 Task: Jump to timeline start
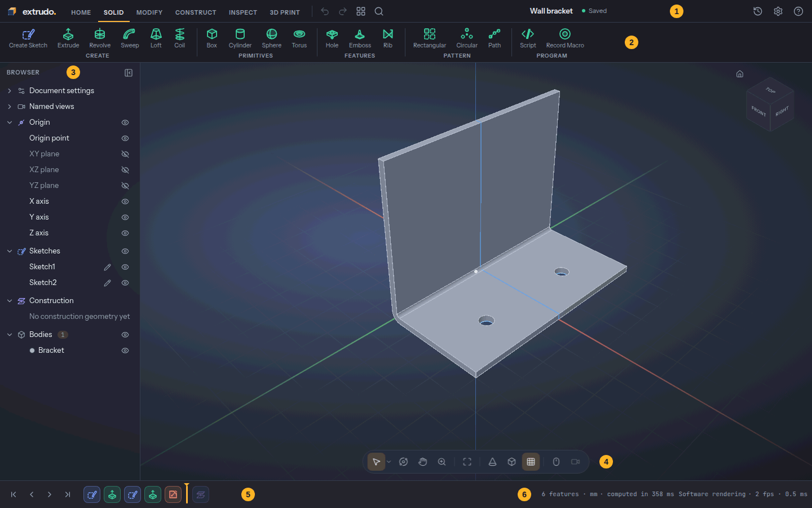14,494
